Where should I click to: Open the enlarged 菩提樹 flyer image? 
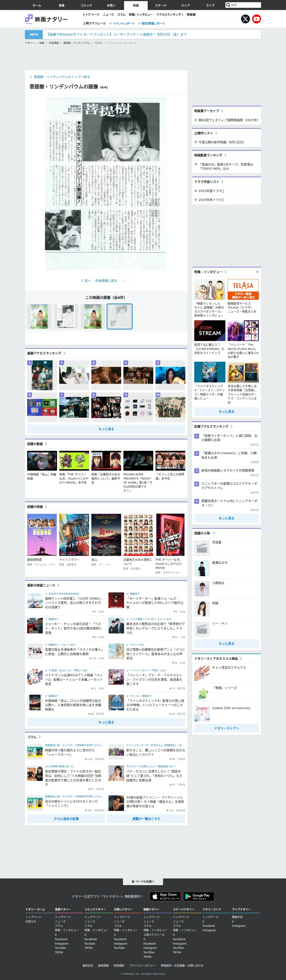[106, 183]
